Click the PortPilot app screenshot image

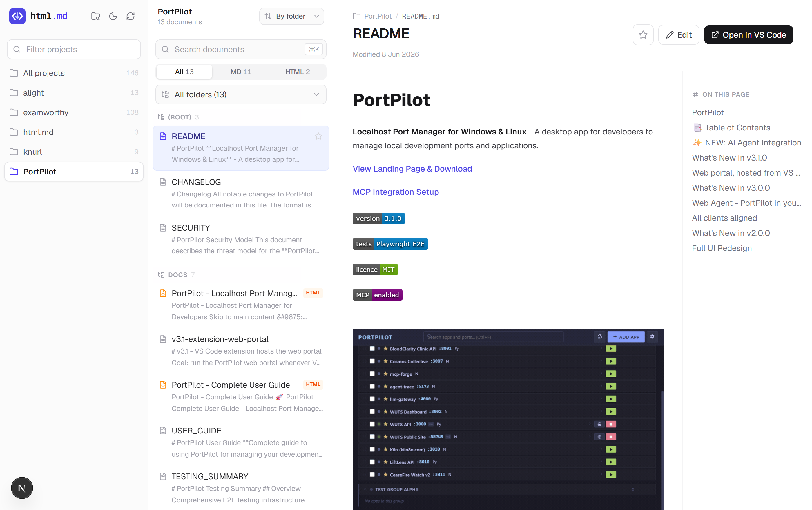(x=508, y=419)
